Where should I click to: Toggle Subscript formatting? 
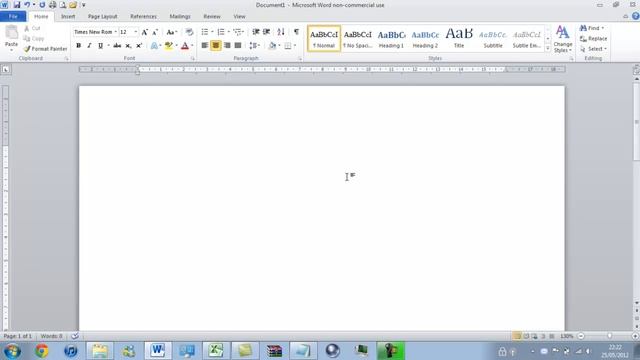(128, 46)
